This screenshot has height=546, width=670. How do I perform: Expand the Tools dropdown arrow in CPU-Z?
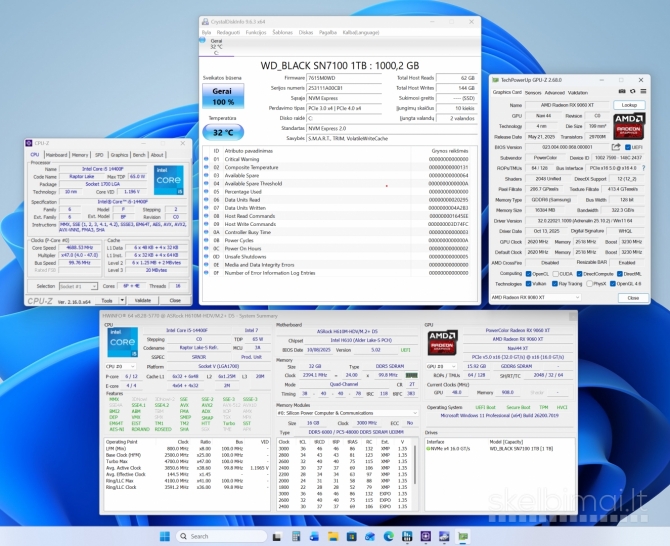122,300
